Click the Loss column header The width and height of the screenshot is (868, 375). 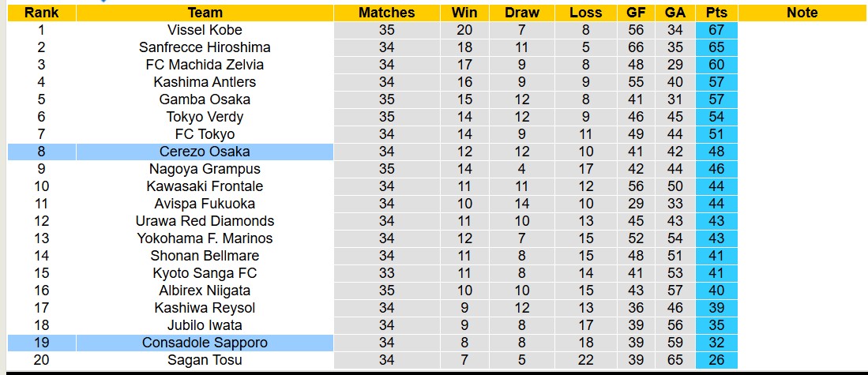click(x=585, y=13)
